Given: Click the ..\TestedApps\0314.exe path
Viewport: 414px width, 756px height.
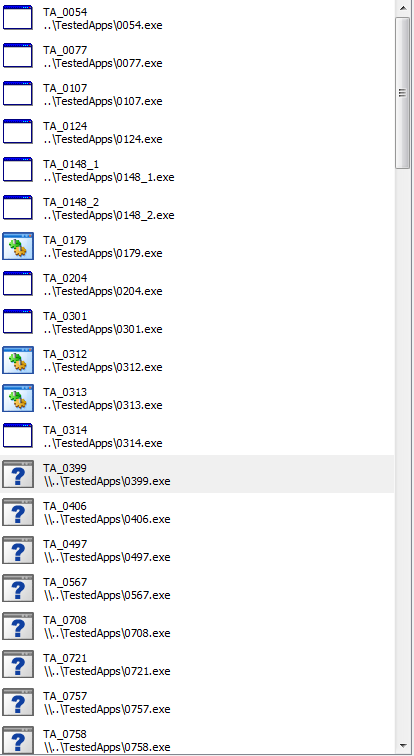Looking at the screenshot, I should coord(103,443).
